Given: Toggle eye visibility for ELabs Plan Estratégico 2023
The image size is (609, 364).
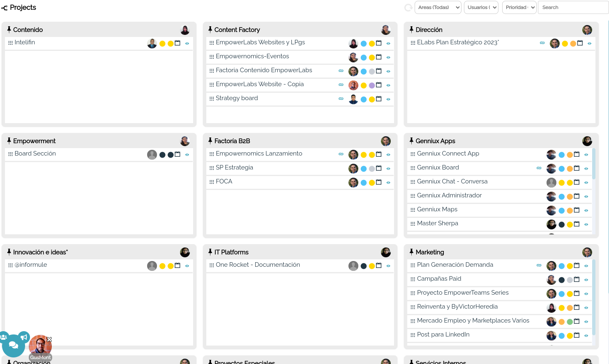Looking at the screenshot, I should pos(589,43).
